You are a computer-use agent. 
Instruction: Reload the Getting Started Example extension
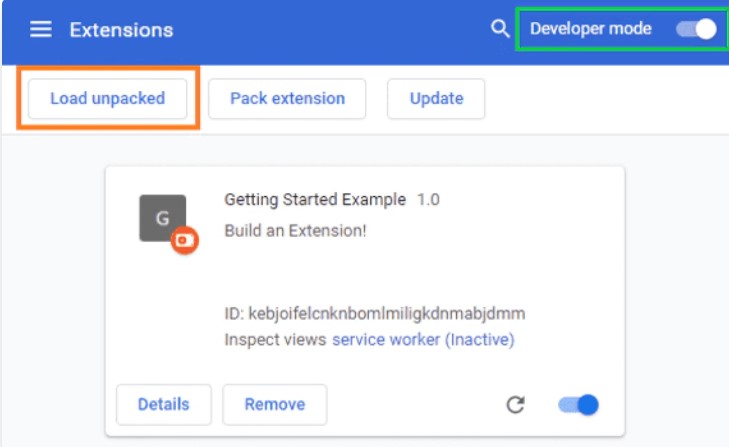[515, 405]
